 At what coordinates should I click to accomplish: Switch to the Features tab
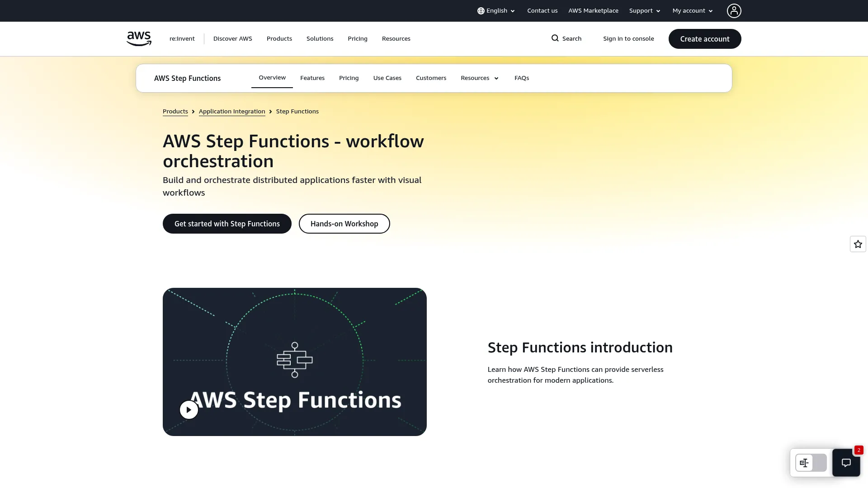pyautogui.click(x=312, y=78)
